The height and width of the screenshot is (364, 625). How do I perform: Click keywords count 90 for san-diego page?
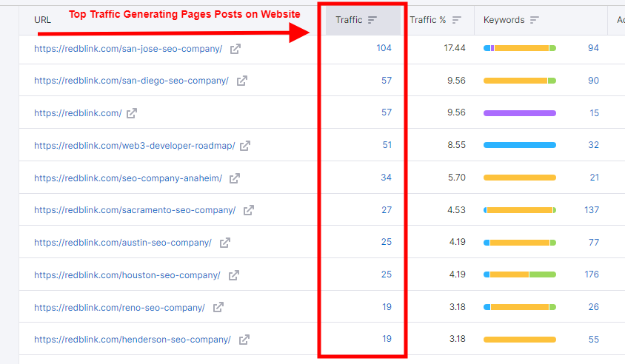click(593, 81)
